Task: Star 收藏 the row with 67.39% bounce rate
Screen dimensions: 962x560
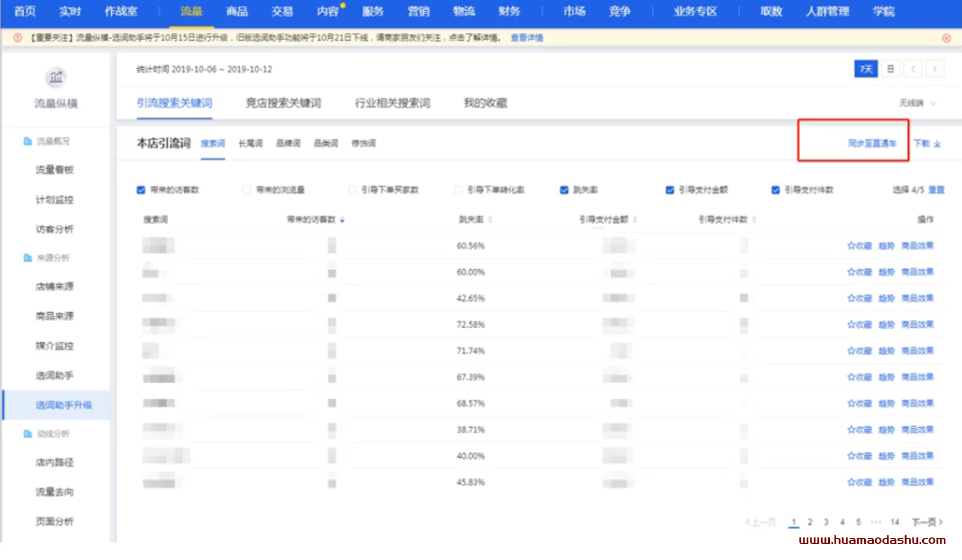Action: click(859, 377)
